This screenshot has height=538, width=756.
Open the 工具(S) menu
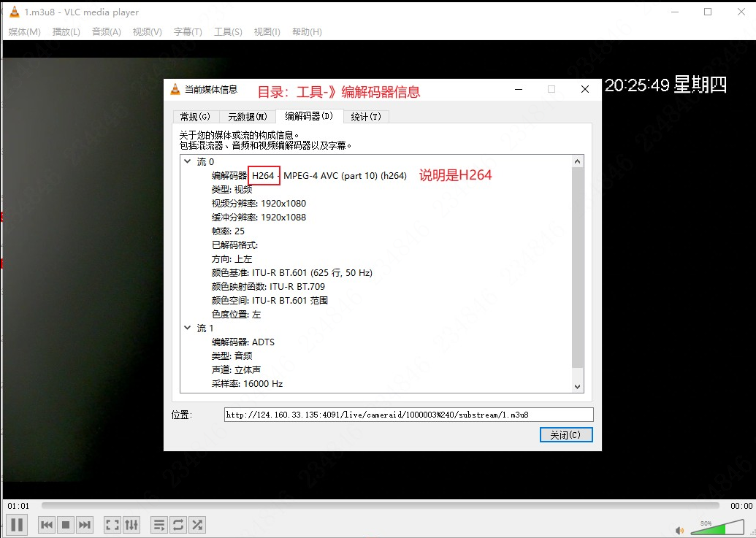point(228,32)
